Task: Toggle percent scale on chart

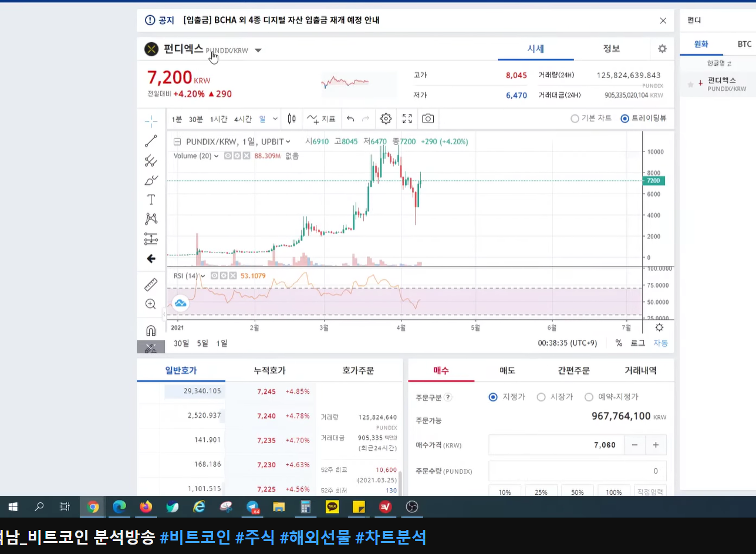Action: (619, 343)
